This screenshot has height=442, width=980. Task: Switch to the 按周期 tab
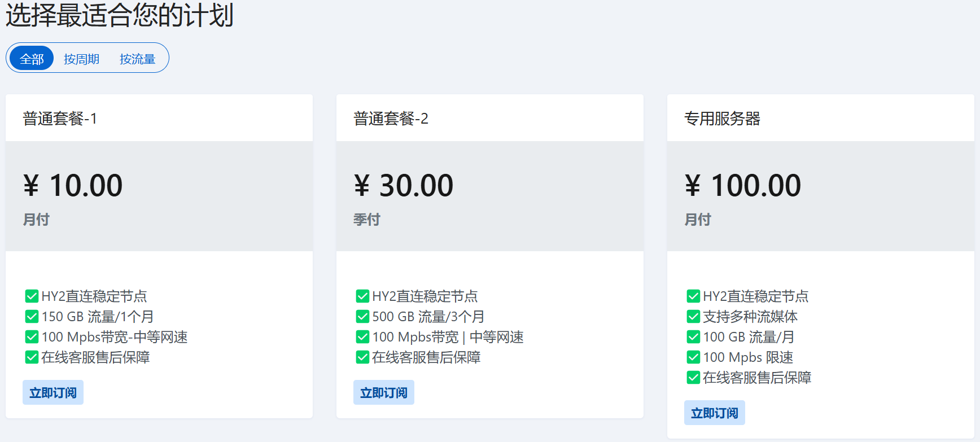point(81,59)
